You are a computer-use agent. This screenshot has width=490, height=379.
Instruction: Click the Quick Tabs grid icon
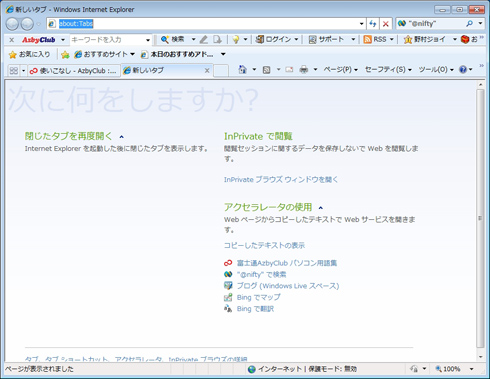pyautogui.click(x=14, y=71)
